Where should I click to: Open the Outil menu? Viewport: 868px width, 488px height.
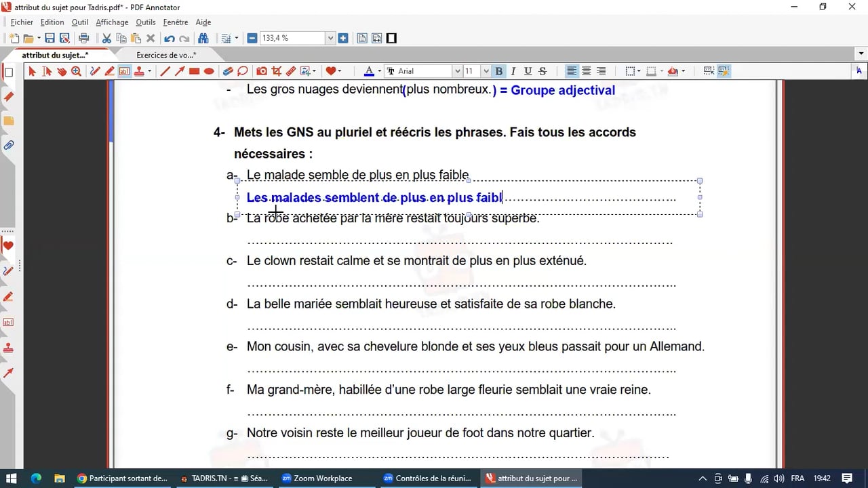(x=80, y=22)
